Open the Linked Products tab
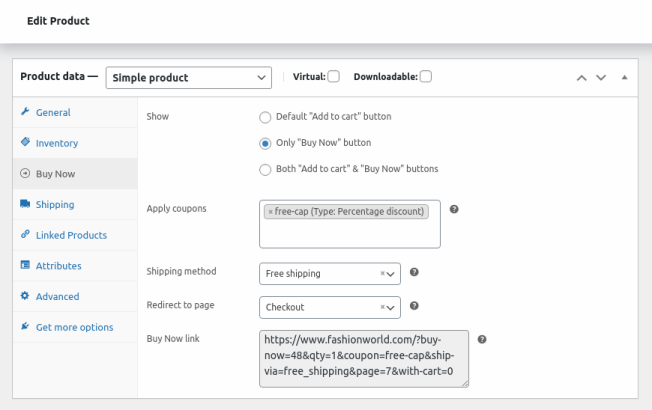The width and height of the screenshot is (652, 410). click(x=70, y=235)
